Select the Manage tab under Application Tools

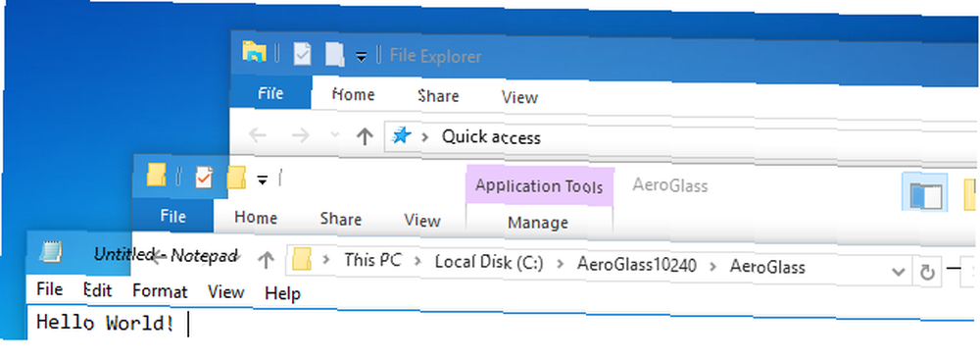click(538, 223)
